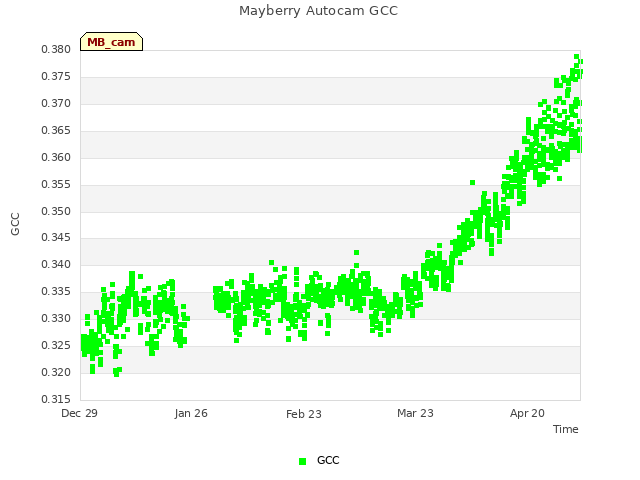Click the 0.320 y-axis value
Viewport: 640px width, 480px height.
coord(56,372)
